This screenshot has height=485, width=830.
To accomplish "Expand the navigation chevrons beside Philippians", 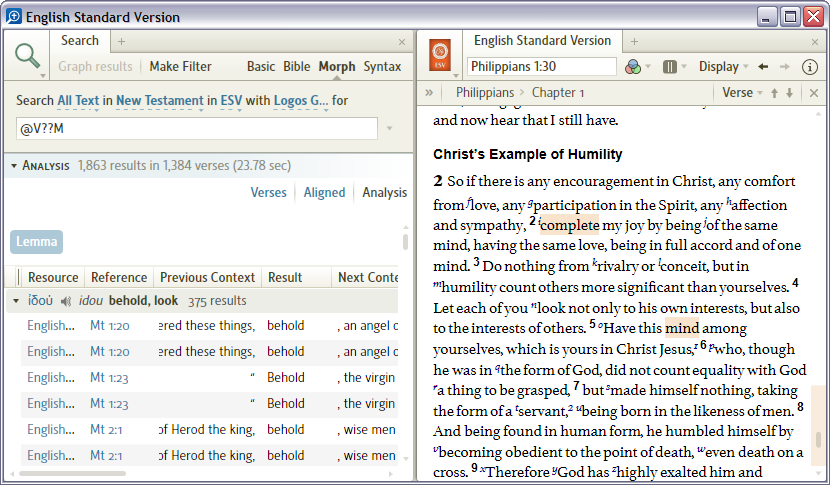I will click(429, 93).
